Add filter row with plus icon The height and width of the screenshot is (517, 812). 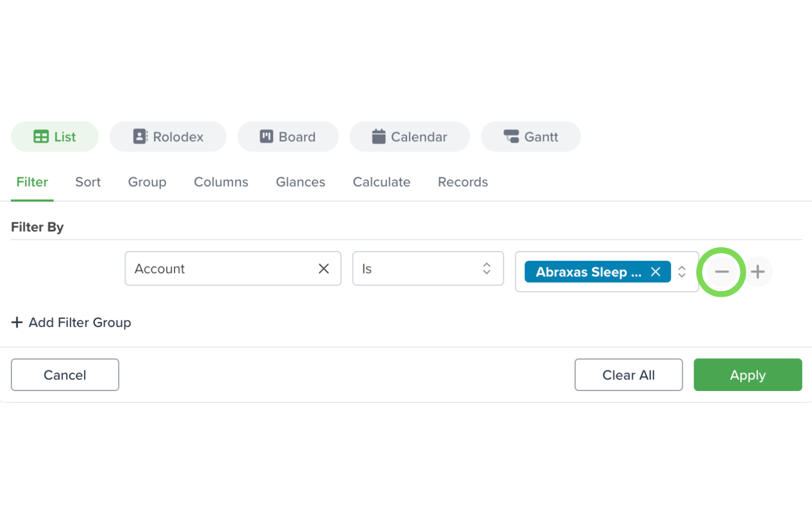758,272
